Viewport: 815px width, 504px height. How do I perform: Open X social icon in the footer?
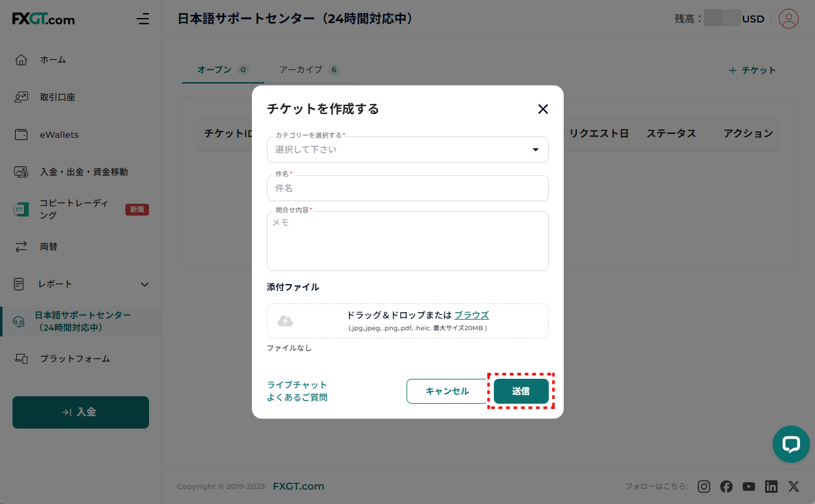[793, 487]
